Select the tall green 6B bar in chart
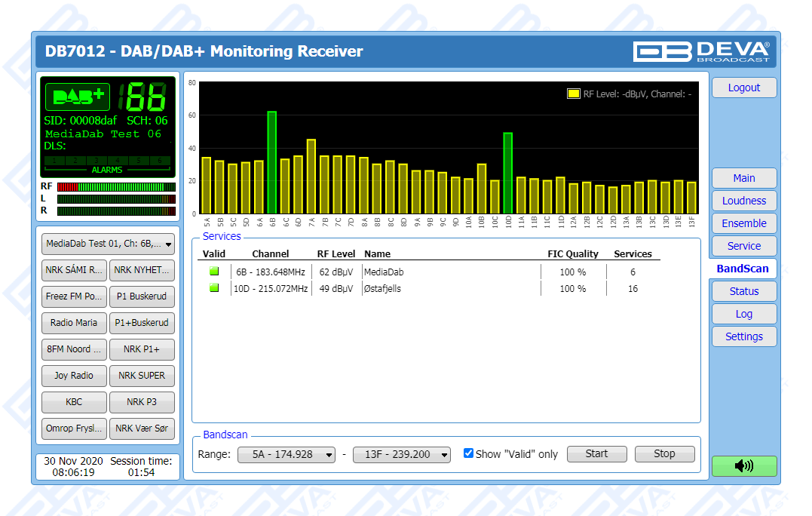Image resolution: width=812 pixels, height=516 pixels. tap(271, 162)
